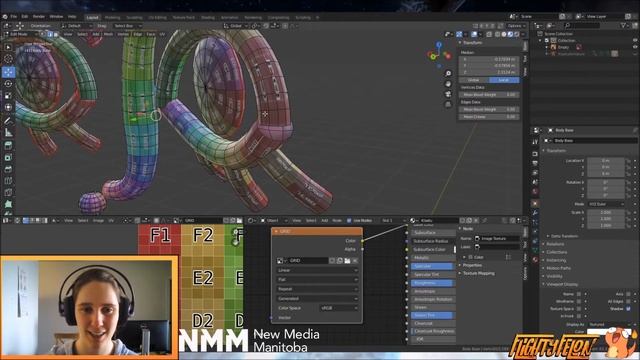
Task: Switch to Layout workspace tab
Action: [93, 18]
